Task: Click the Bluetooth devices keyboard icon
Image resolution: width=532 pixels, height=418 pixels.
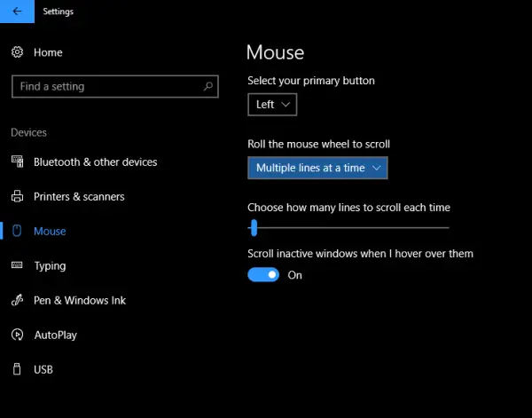Action: point(18,162)
